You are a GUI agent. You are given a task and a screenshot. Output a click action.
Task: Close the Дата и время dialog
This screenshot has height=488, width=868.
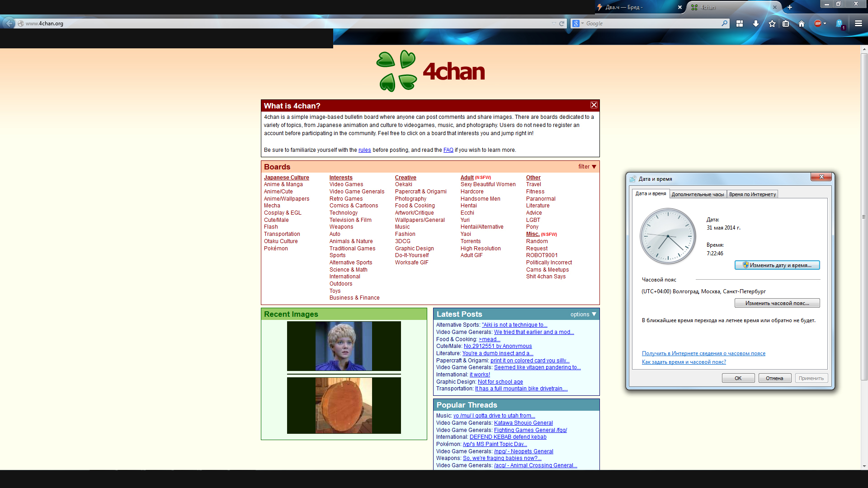click(x=821, y=177)
